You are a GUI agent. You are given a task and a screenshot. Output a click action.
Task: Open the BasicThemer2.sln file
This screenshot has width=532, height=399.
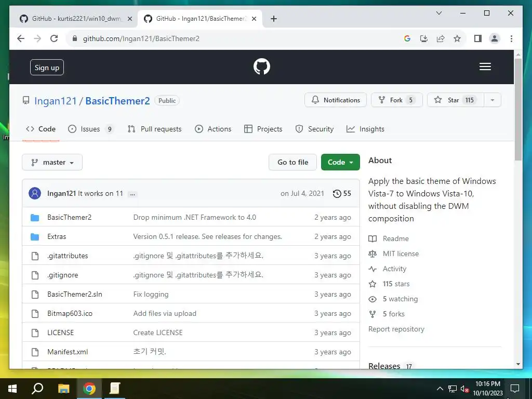75,295
